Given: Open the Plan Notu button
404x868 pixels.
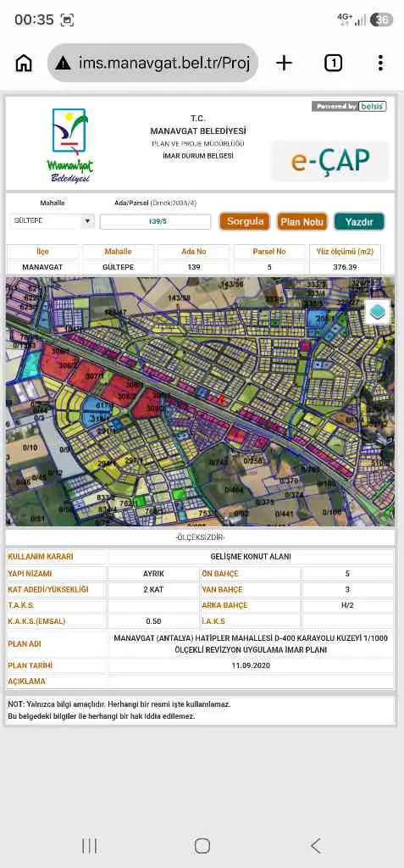Looking at the screenshot, I should pos(302,222).
